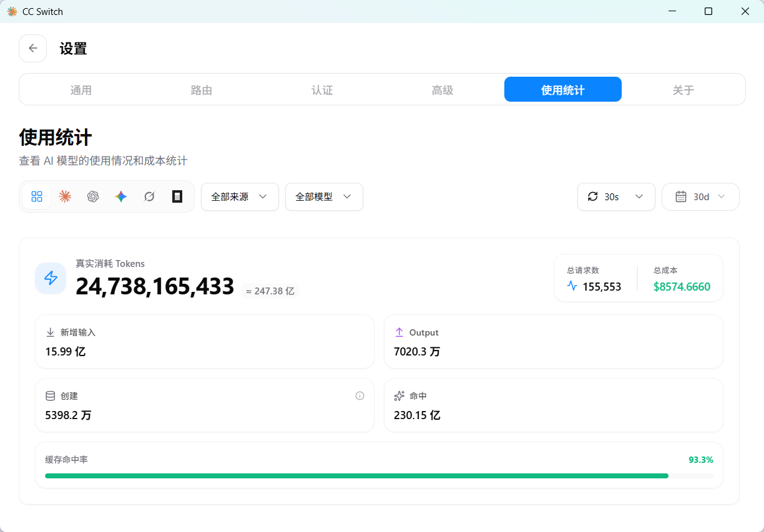Click the CC Switch title bar logo
764x532 pixels.
(x=12, y=11)
